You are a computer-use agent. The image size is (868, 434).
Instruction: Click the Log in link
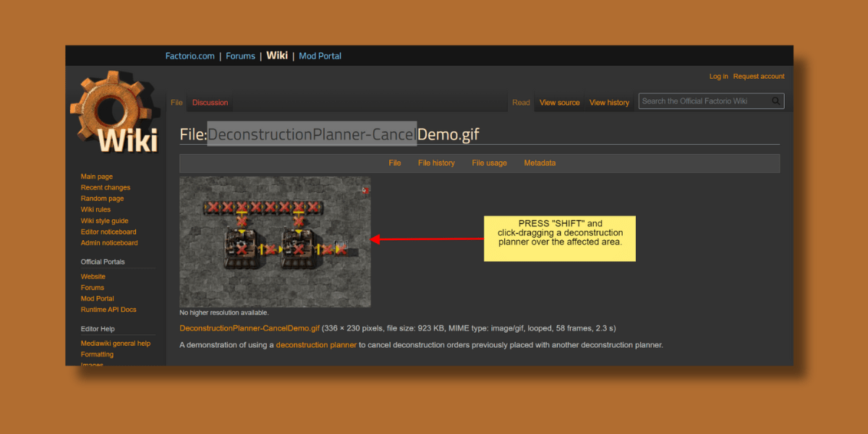[718, 77]
